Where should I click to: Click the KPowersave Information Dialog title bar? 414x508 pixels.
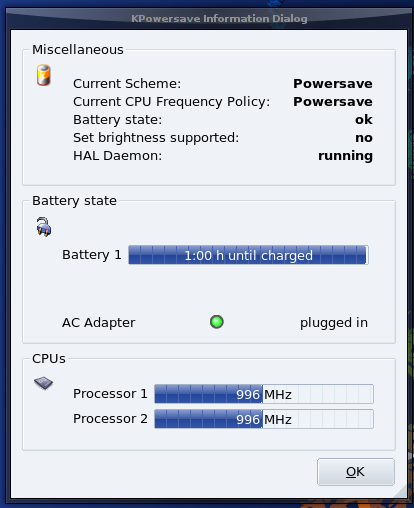click(219, 18)
